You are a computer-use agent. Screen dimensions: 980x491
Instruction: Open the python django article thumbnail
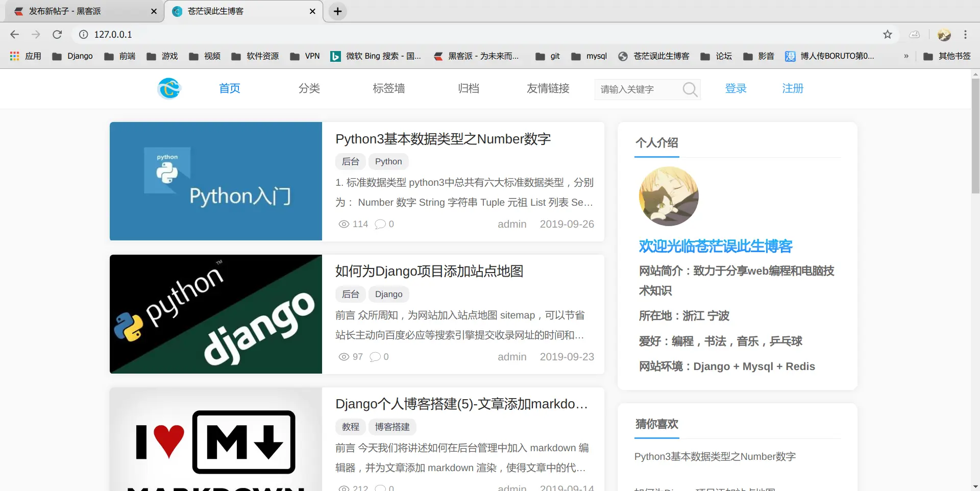pyautogui.click(x=216, y=314)
